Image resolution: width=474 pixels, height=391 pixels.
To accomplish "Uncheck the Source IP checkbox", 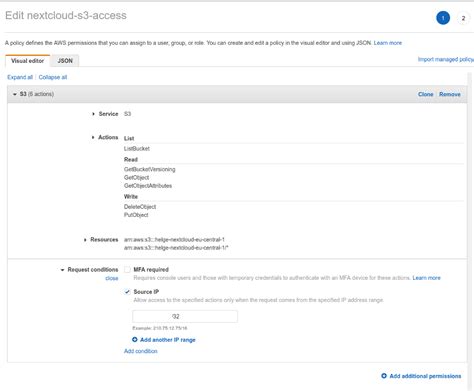I will [127, 292].
